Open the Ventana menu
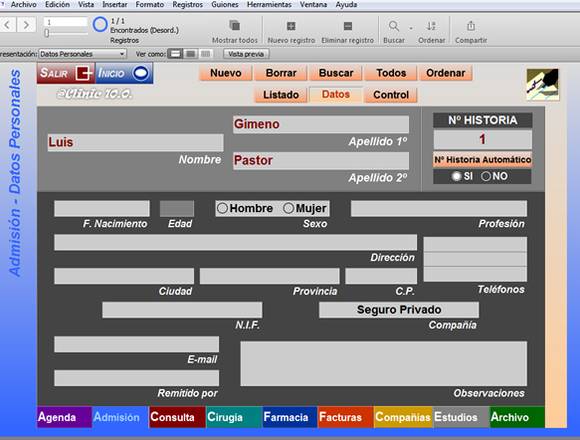Image resolution: width=580 pixels, height=440 pixels. click(313, 5)
